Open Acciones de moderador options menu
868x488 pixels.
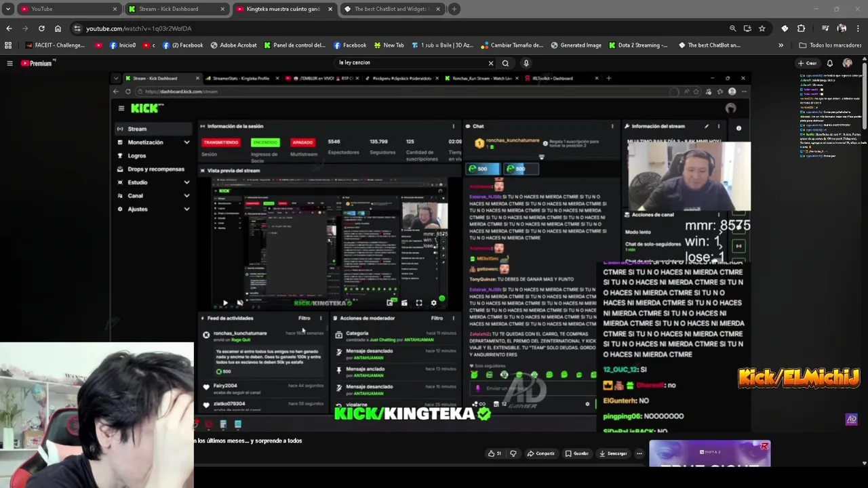point(454,318)
